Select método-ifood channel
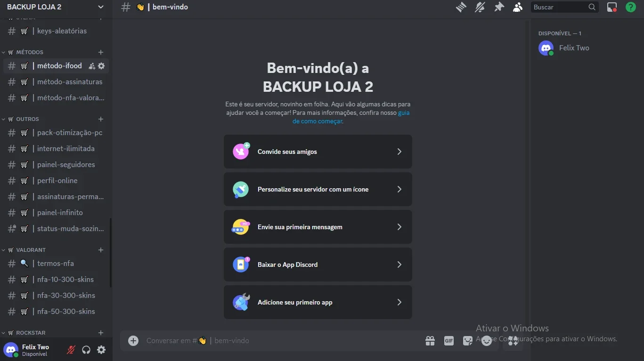Image resolution: width=644 pixels, height=361 pixels. tap(56, 66)
